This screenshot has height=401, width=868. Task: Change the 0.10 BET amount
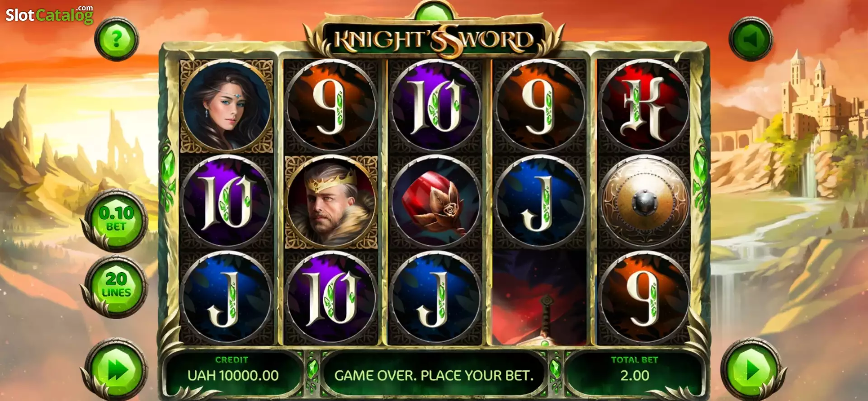(117, 220)
